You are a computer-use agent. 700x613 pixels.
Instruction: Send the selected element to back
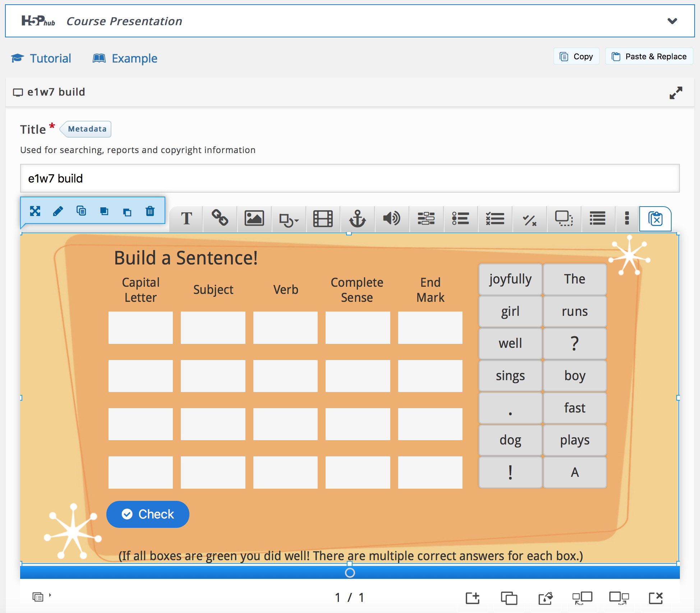pyautogui.click(x=127, y=212)
